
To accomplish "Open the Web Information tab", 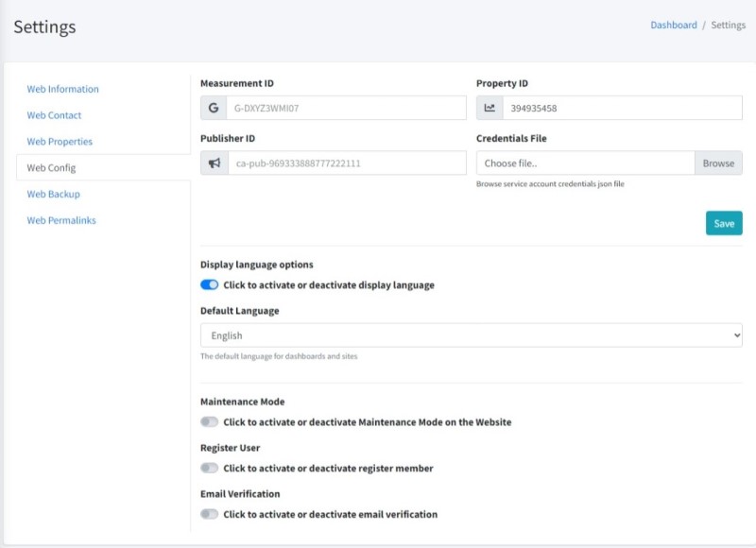I will point(63,89).
